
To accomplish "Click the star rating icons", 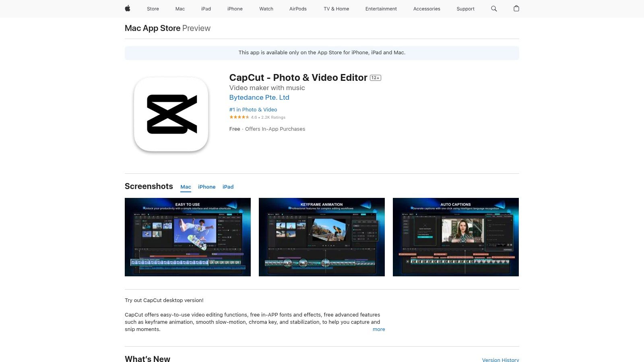I will coord(239,117).
